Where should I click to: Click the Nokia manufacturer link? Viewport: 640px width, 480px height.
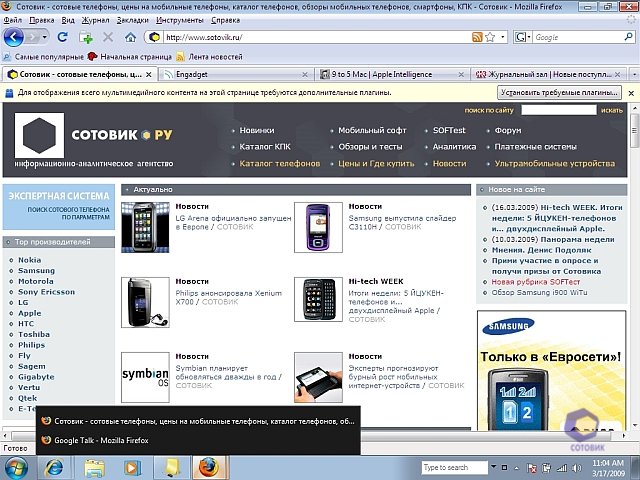point(29,260)
